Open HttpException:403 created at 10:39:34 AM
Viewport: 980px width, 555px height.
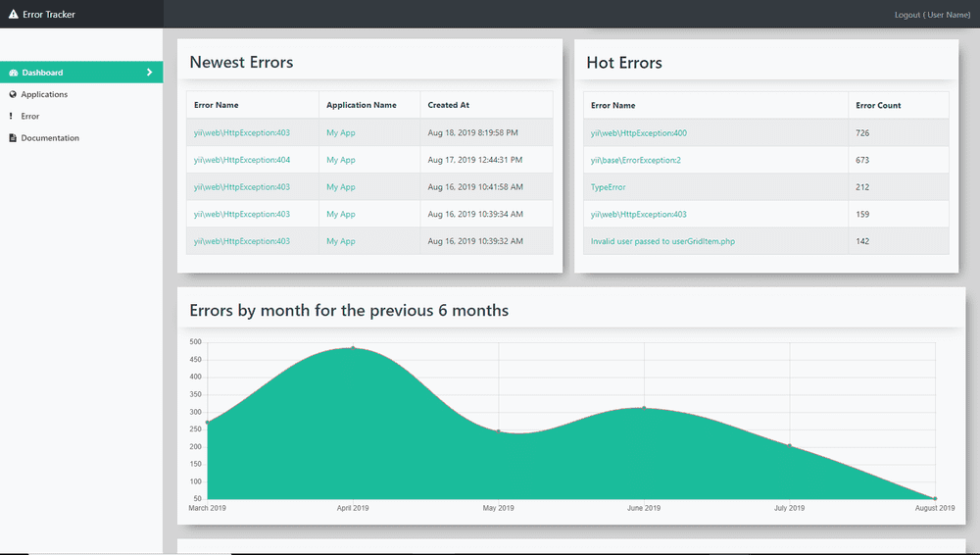coord(242,214)
